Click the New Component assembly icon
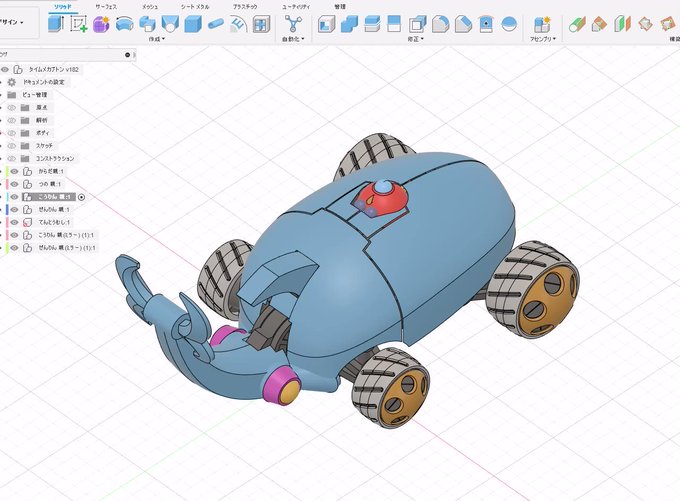The height and width of the screenshot is (501, 680). (542, 24)
